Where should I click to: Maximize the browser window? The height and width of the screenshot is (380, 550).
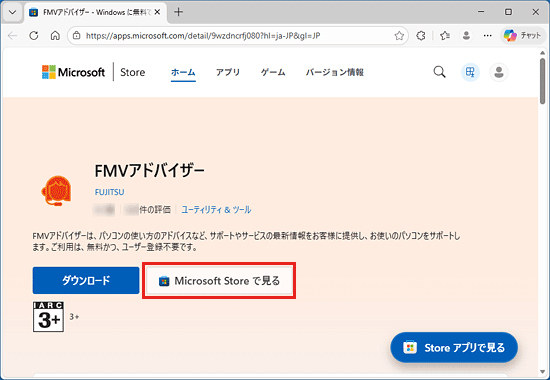pyautogui.click(x=508, y=12)
